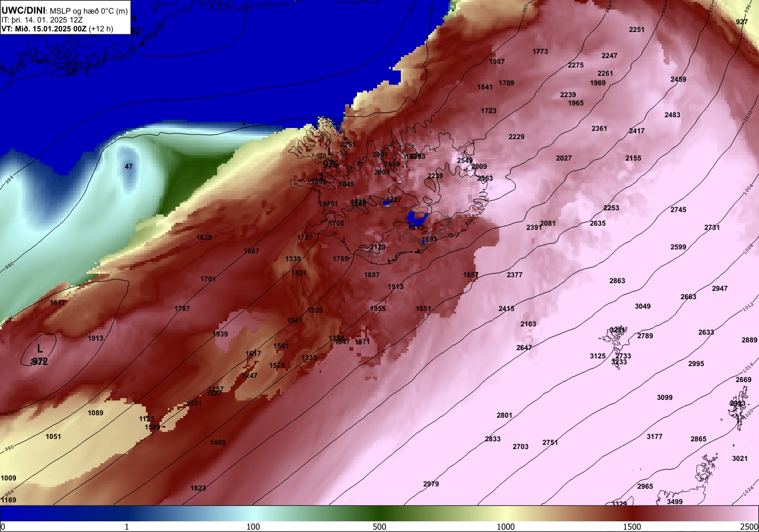
Task: Click the height value 1841
Action: coord(485,87)
